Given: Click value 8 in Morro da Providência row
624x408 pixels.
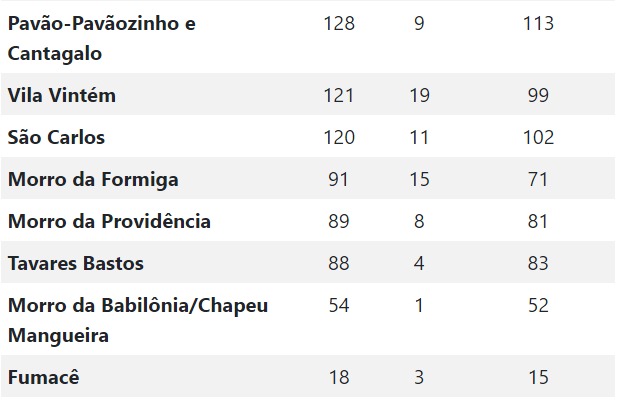Looking at the screenshot, I should click(419, 221).
